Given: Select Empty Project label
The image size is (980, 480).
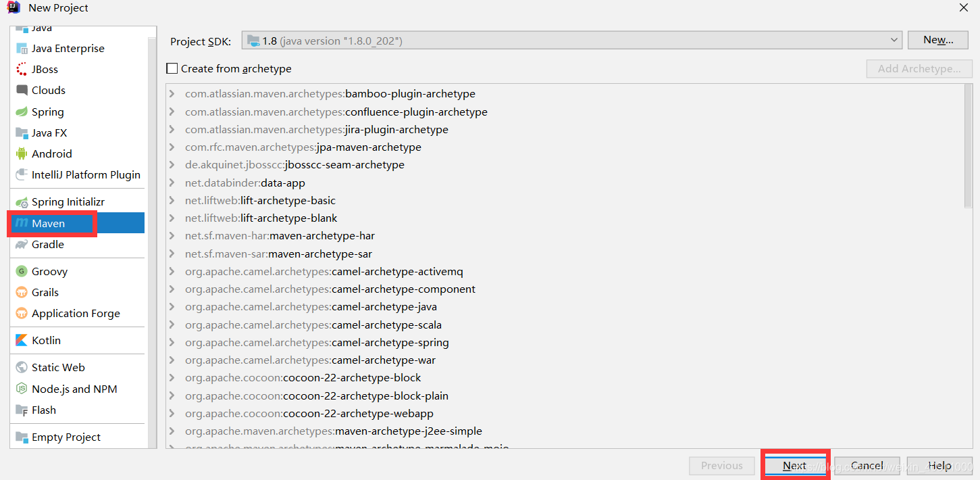Looking at the screenshot, I should pyautogui.click(x=66, y=437).
